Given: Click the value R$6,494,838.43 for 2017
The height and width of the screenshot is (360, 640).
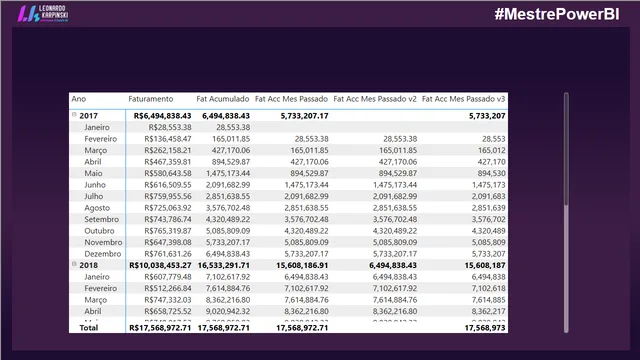Looking at the screenshot, I should point(162,116).
